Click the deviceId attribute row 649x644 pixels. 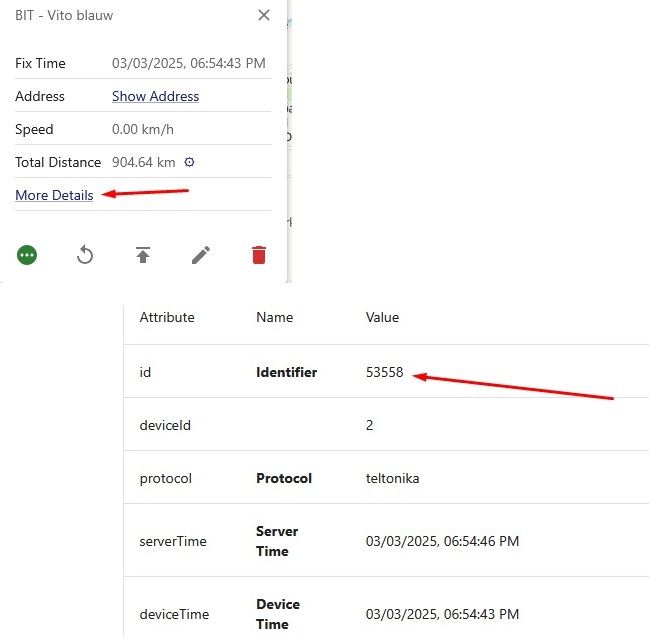pos(165,425)
